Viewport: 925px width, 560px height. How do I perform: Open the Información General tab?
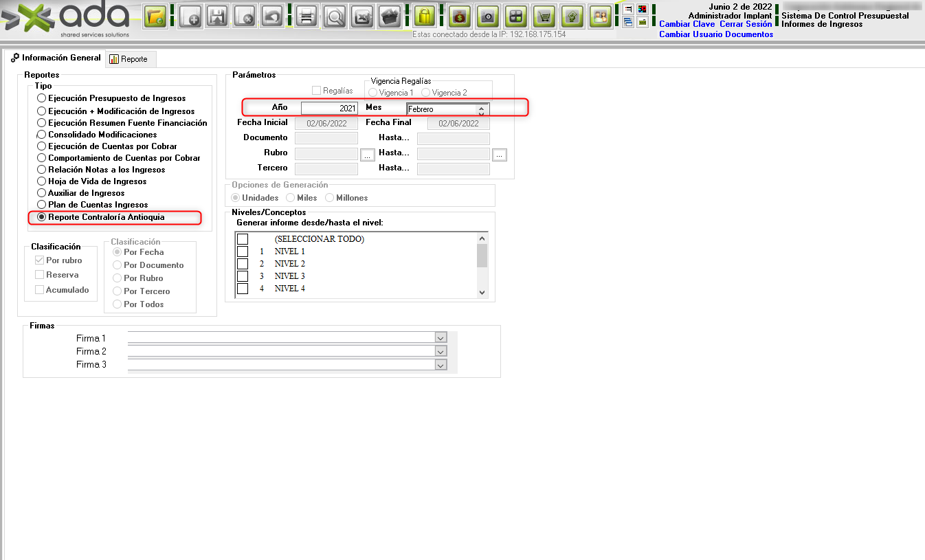(x=56, y=58)
